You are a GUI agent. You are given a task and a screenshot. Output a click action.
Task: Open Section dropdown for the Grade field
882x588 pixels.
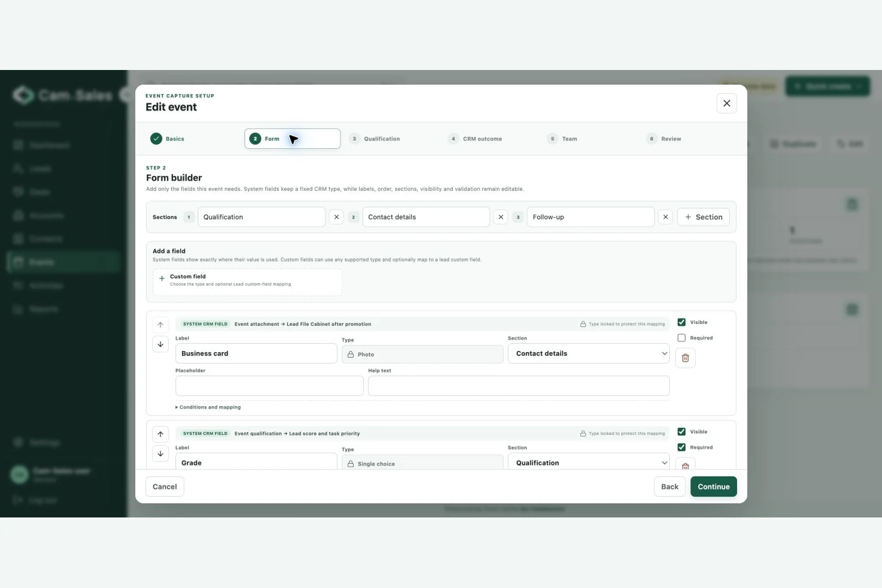[x=589, y=461]
